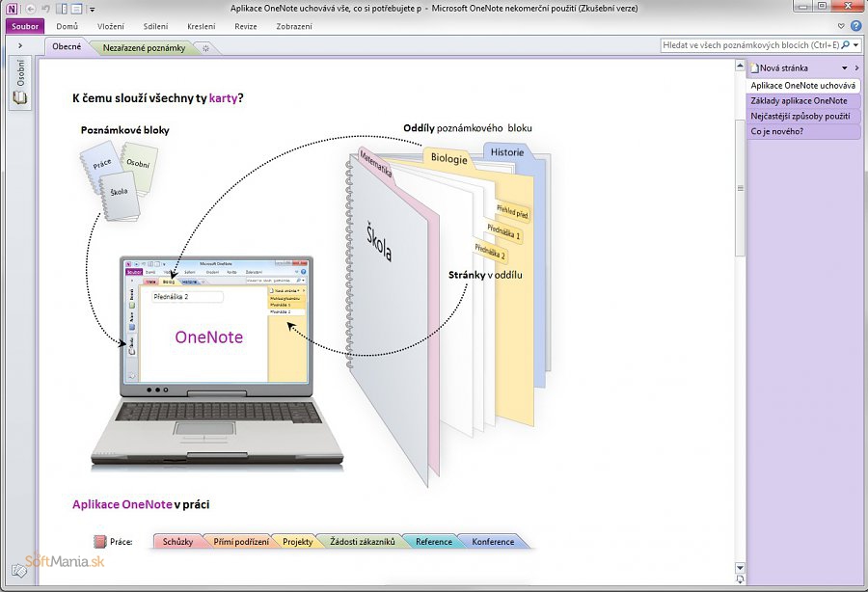Click the vertical scrollbar up arrow
This screenshot has width=868, height=592.
740,66
